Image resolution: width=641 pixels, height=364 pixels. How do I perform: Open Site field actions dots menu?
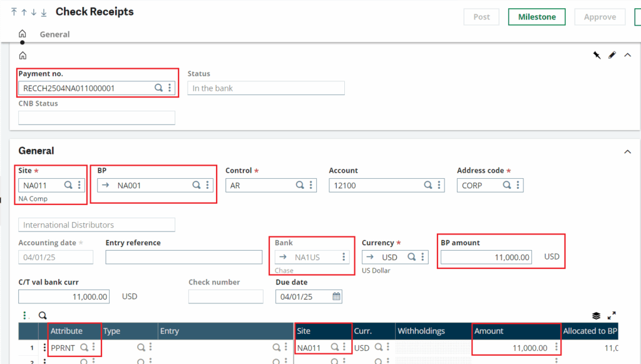pos(79,185)
